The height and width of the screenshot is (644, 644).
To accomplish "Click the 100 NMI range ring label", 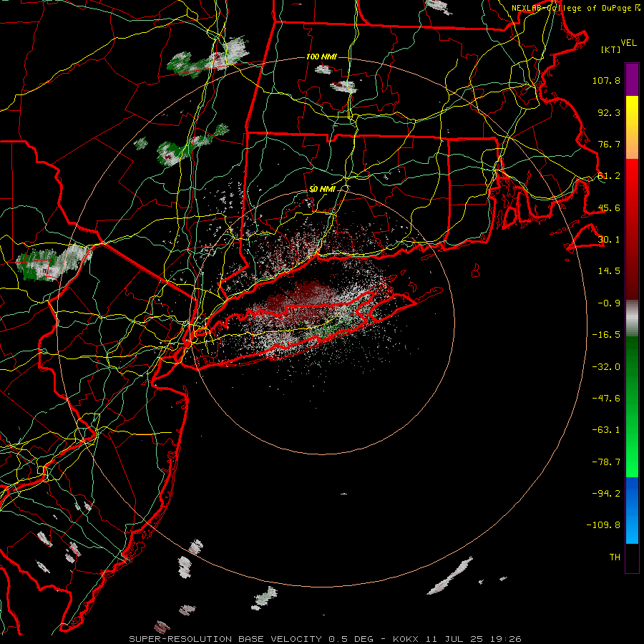I will [x=321, y=57].
